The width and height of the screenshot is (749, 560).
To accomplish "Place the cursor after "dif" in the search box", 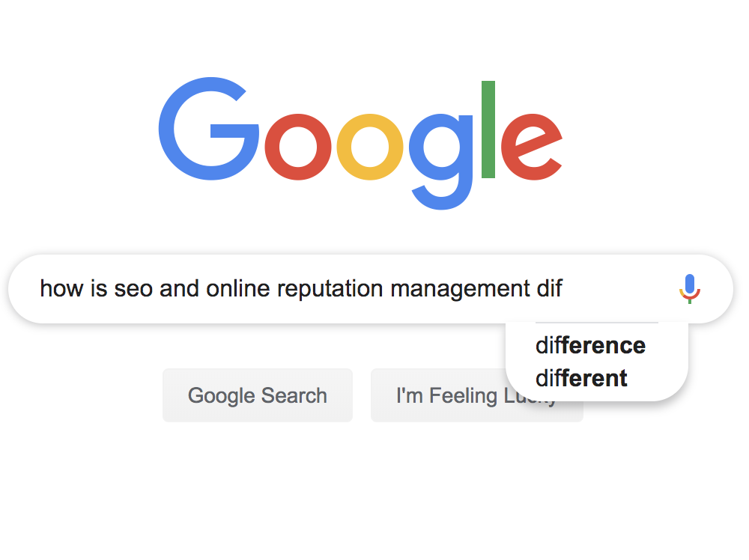I will pyautogui.click(x=563, y=289).
